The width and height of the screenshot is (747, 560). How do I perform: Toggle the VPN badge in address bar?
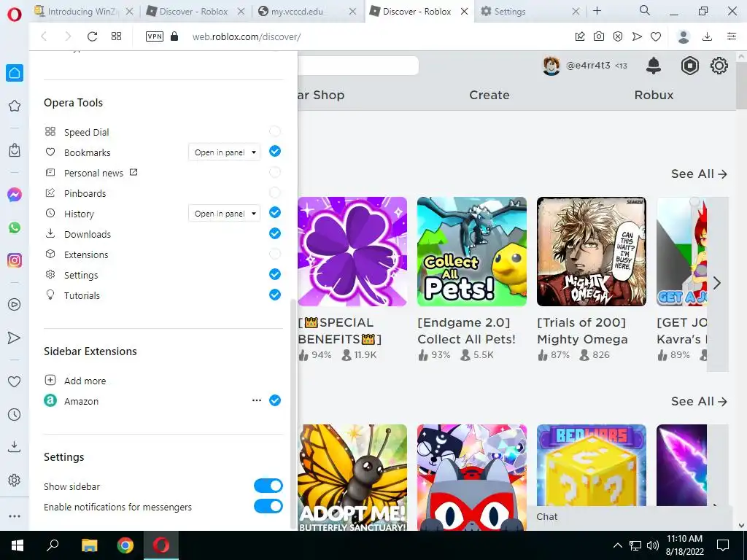155,36
